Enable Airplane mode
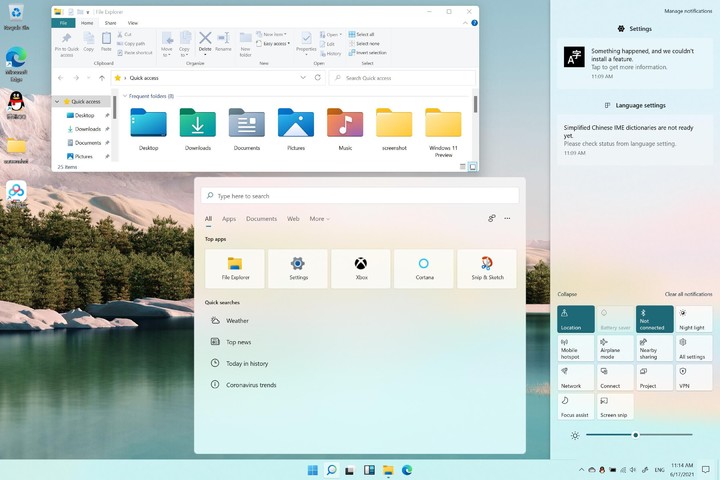This screenshot has height=480, width=720. (615, 348)
